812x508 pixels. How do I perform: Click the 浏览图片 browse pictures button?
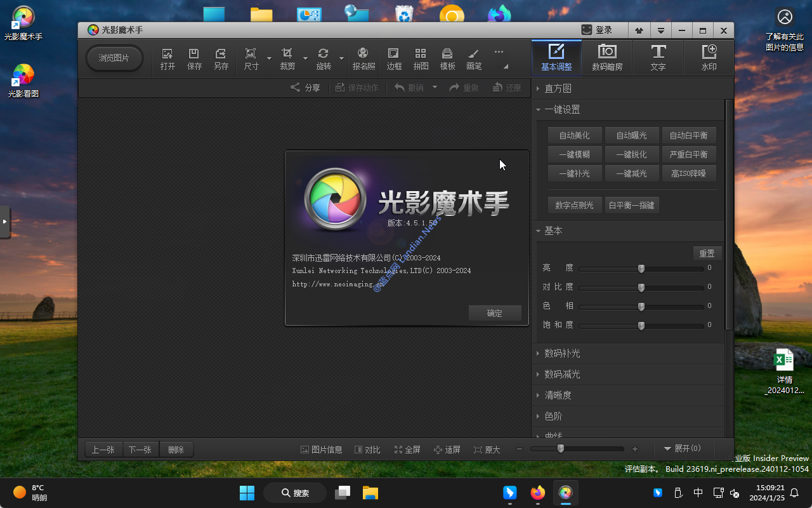click(x=114, y=58)
